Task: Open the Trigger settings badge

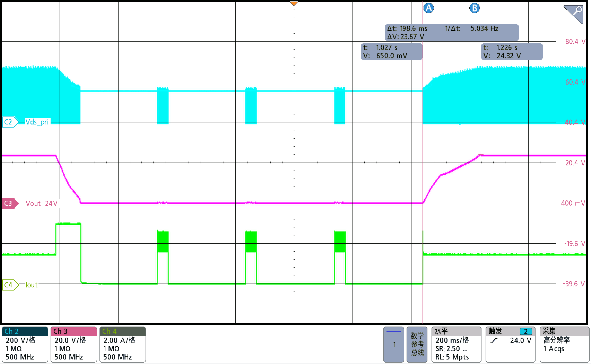Action: click(510, 345)
